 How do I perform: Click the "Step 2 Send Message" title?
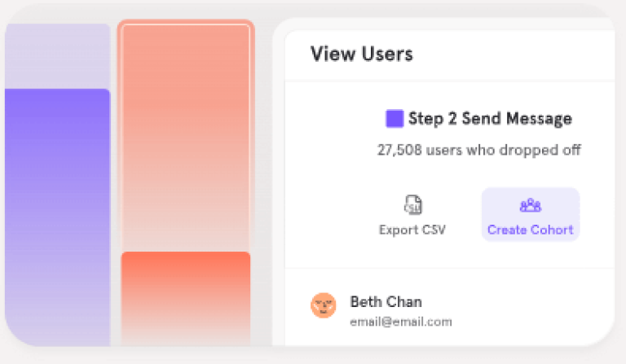tap(489, 119)
